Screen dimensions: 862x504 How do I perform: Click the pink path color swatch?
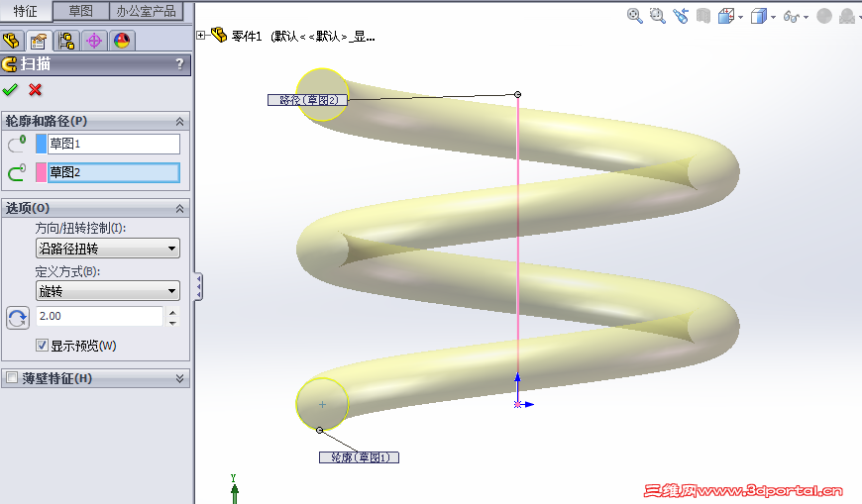coord(41,172)
